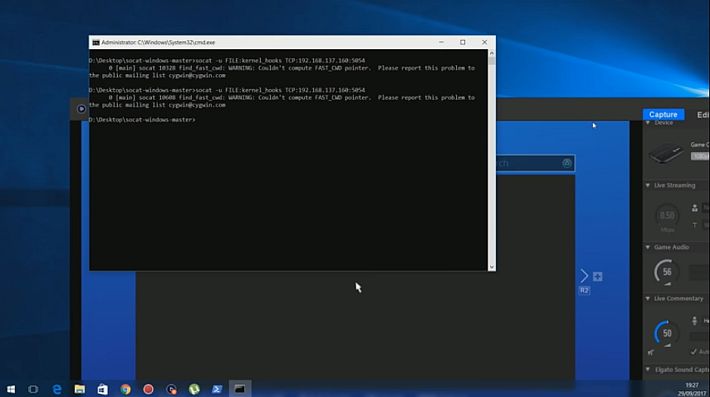Click the R2 next arrow on PlayStation screen

point(584,276)
